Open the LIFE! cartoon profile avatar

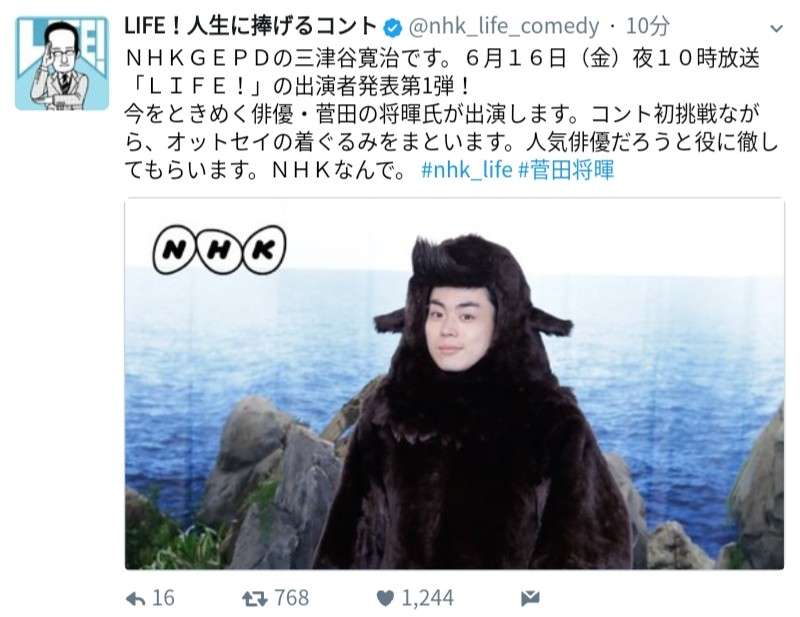[62, 63]
